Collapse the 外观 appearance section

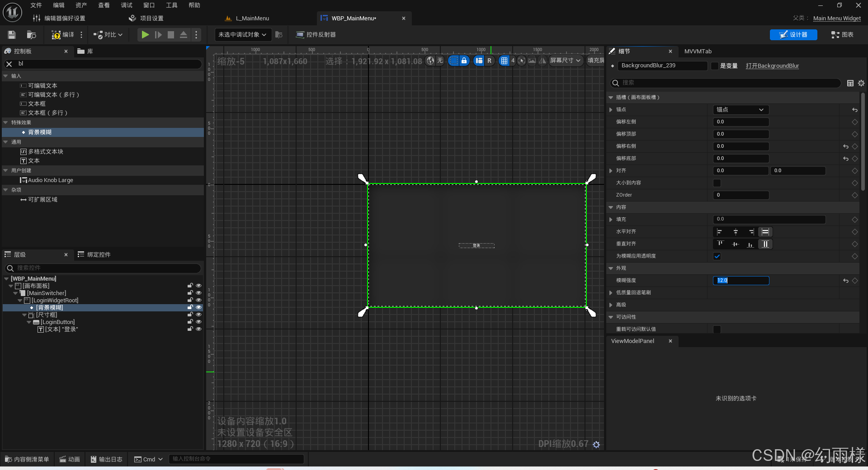click(x=611, y=268)
